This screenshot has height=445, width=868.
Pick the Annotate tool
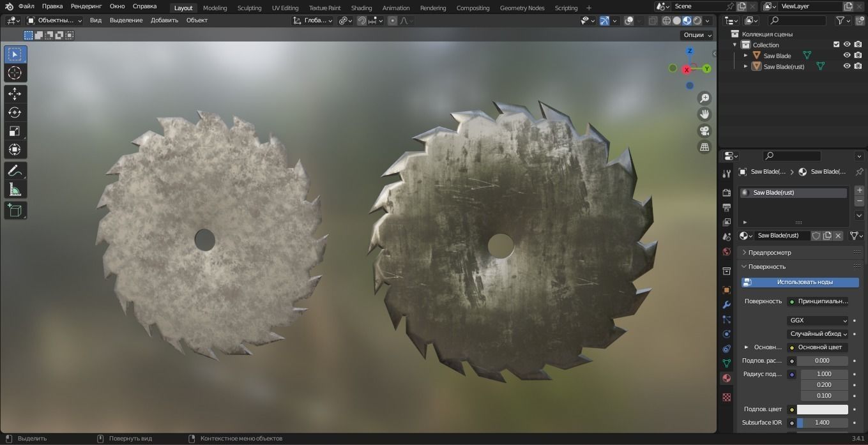15,170
